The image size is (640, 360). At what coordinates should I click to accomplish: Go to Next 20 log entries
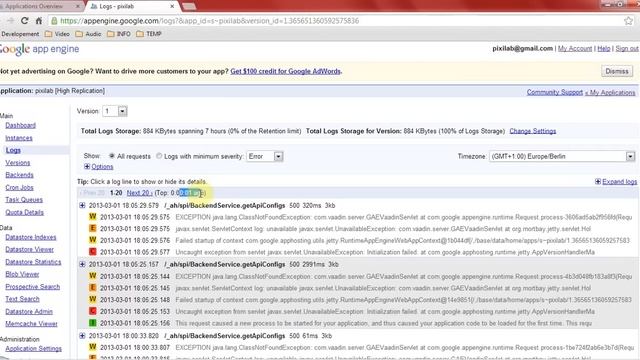(139, 193)
